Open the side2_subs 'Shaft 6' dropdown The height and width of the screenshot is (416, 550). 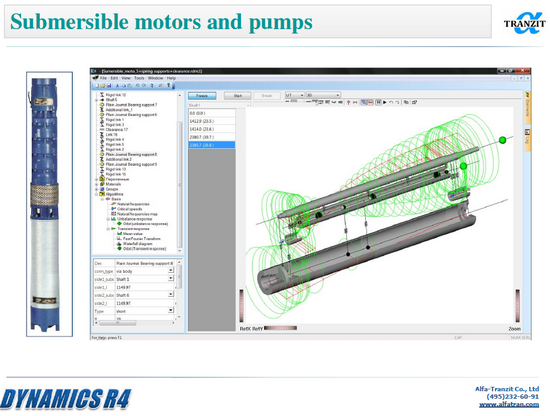click(170, 294)
